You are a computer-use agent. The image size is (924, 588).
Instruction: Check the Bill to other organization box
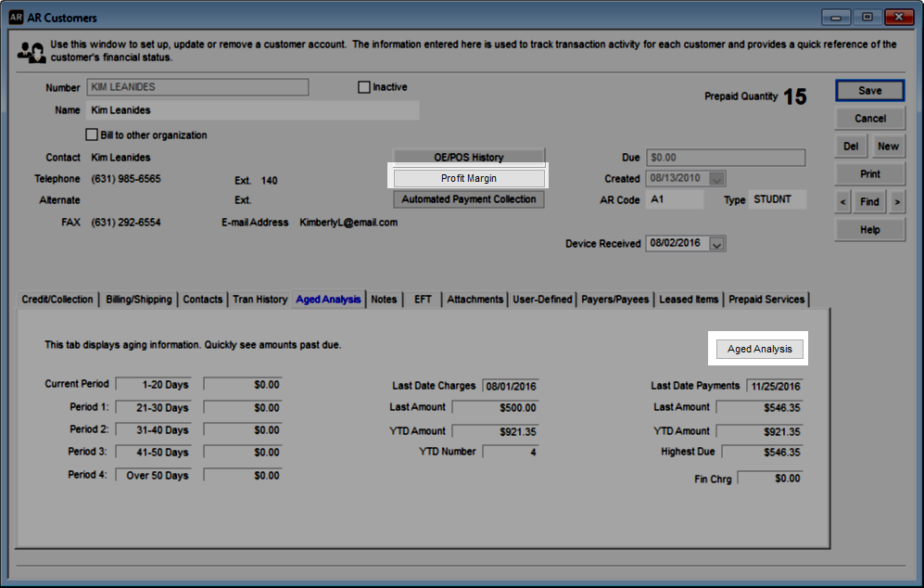click(92, 134)
